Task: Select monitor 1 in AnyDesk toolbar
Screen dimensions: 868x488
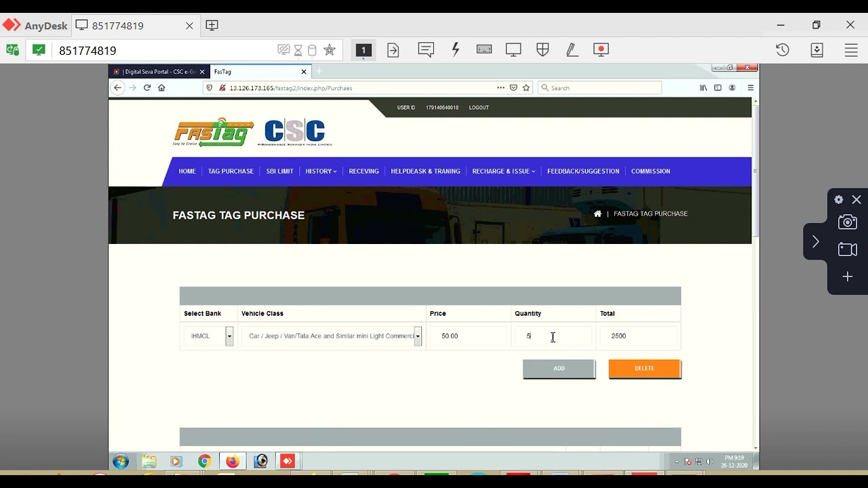Action: tap(363, 50)
